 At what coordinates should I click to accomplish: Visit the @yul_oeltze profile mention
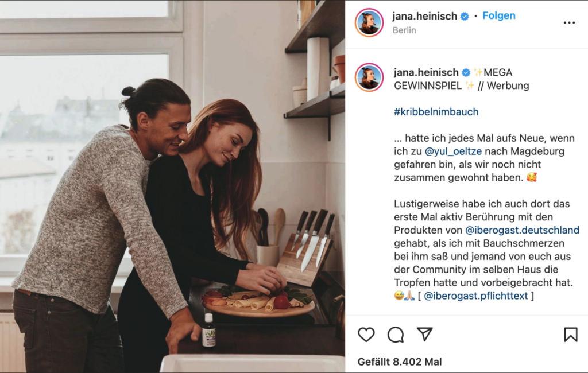[453, 151]
